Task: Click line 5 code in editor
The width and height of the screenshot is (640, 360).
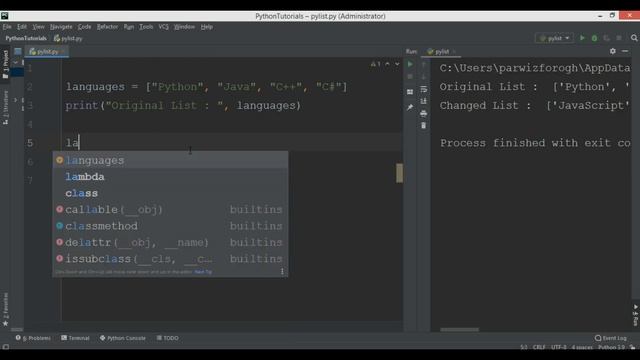Action: pos(72,143)
